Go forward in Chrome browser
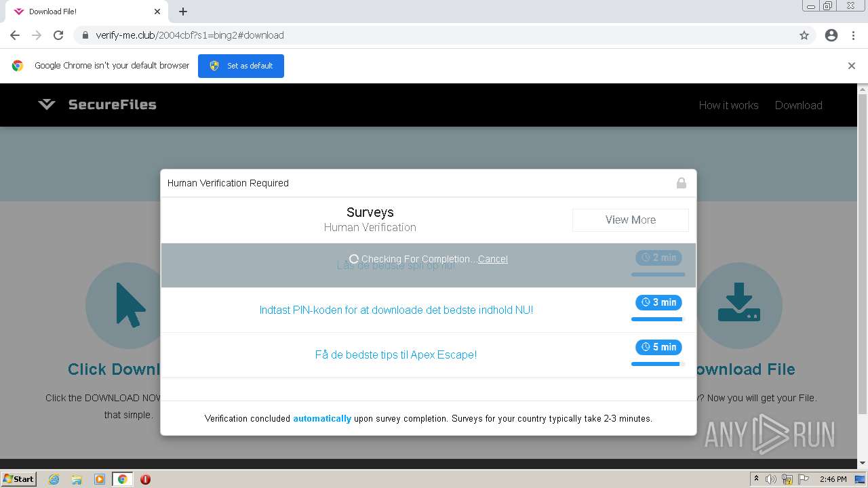This screenshot has width=868, height=488. [x=37, y=35]
